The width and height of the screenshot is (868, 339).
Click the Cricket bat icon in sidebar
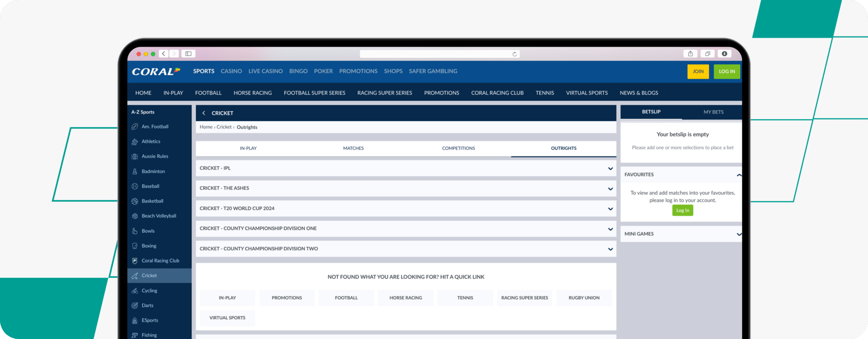click(x=135, y=276)
